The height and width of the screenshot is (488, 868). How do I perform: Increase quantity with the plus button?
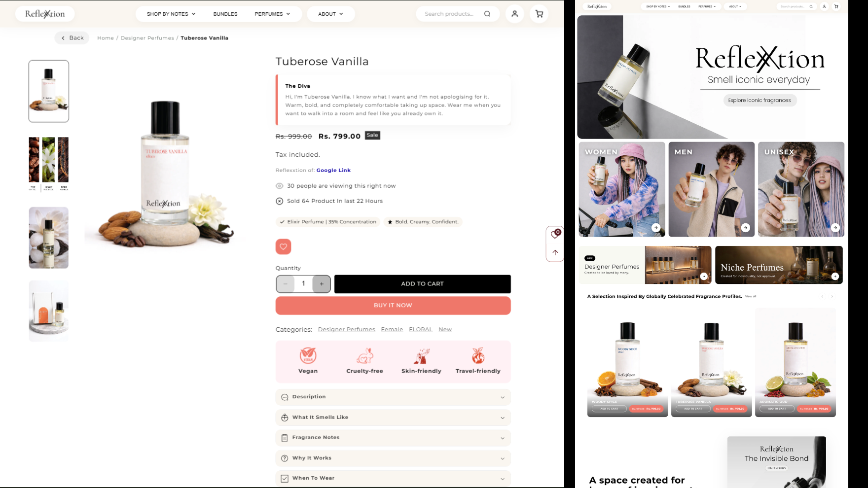pyautogui.click(x=322, y=284)
